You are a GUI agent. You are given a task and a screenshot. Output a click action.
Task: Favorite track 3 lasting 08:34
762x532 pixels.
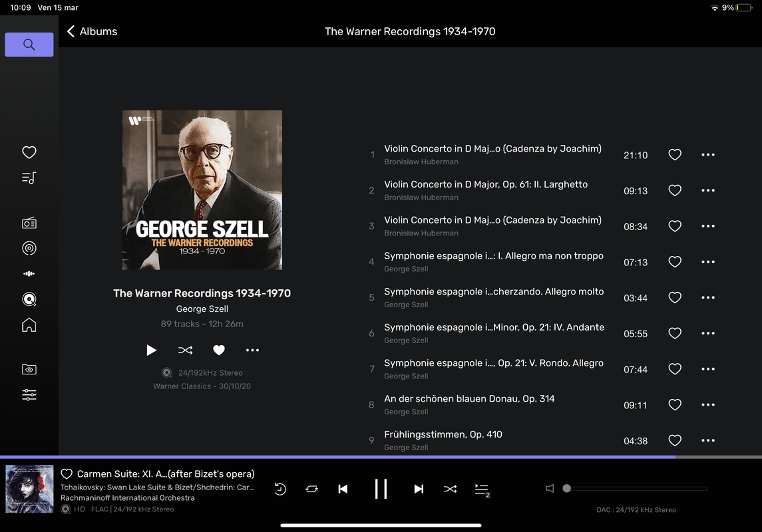pyautogui.click(x=675, y=226)
